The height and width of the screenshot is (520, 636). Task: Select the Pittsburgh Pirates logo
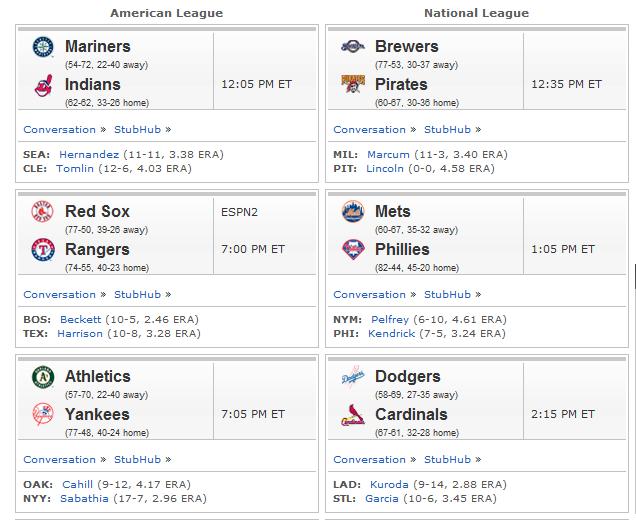(353, 84)
